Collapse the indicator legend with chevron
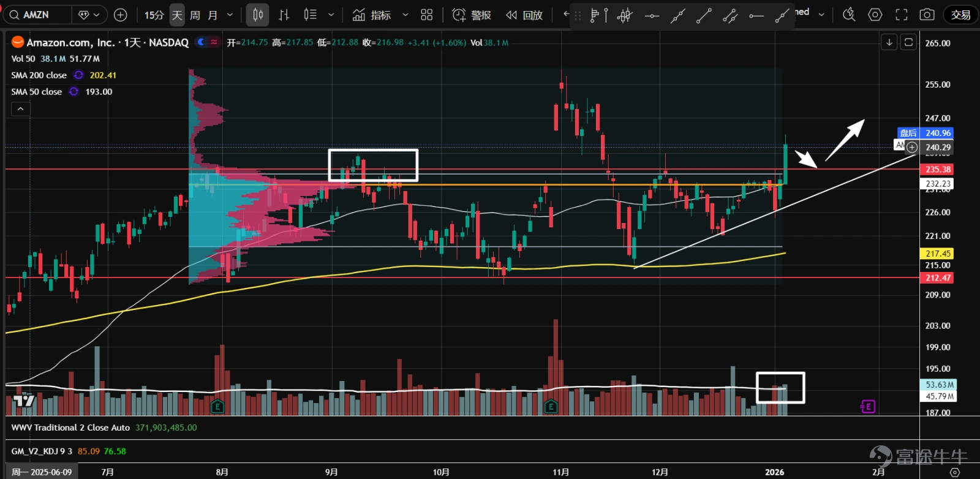This screenshot has width=980, height=479. coord(20,109)
